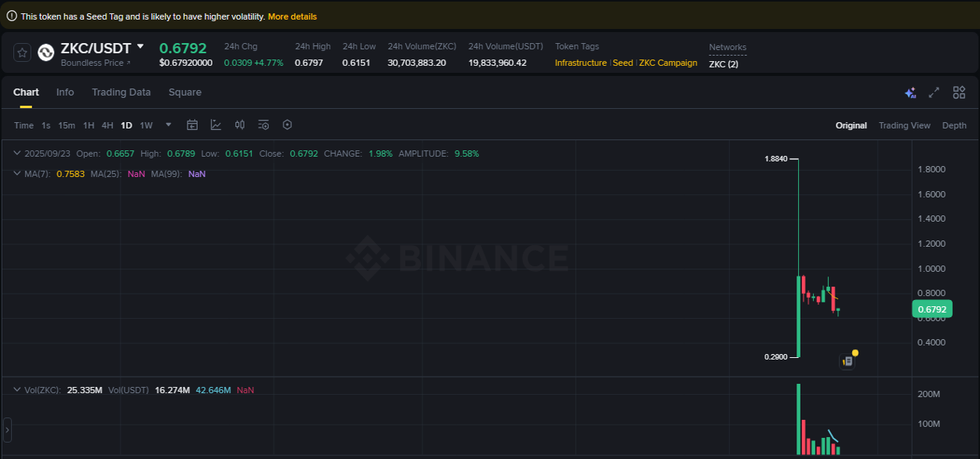Open the widgets layout icon
The image size is (980, 459).
pyautogui.click(x=959, y=92)
